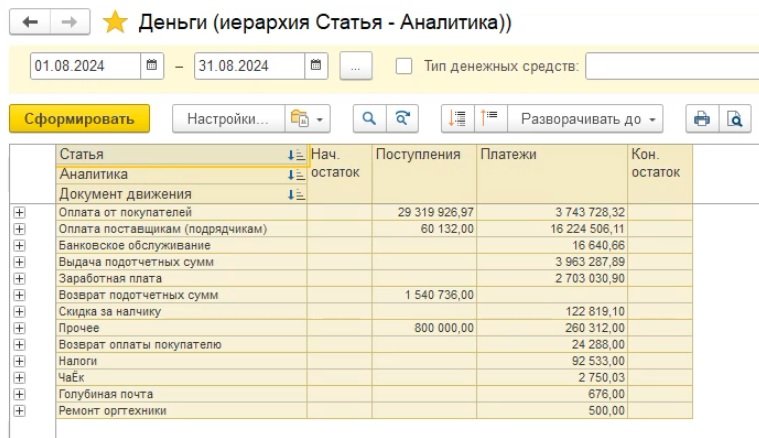Expand the Скидка за налчику row

19,312
